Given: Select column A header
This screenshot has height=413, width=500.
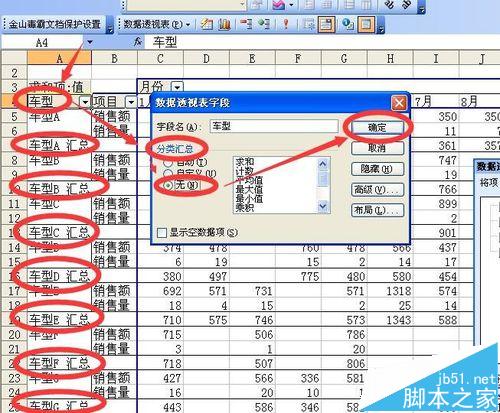Looking at the screenshot, I should click(x=59, y=58).
